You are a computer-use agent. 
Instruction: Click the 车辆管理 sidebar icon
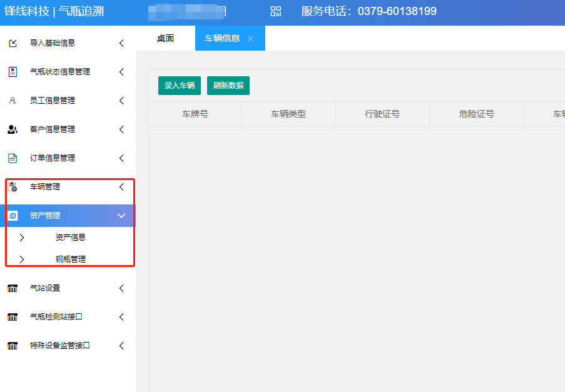tap(13, 187)
